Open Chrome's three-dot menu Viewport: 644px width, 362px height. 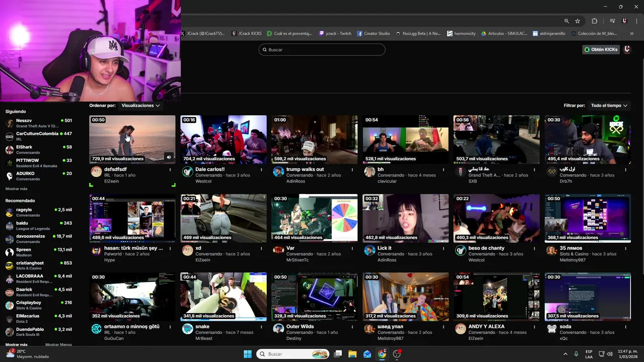[636, 21]
